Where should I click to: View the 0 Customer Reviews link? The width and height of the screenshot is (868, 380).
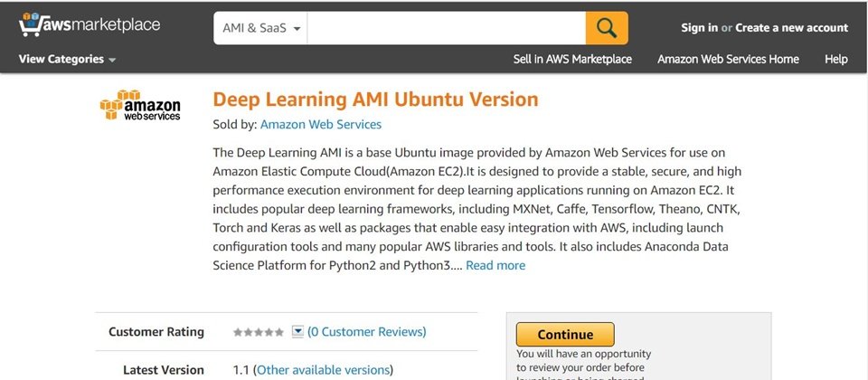click(x=366, y=332)
